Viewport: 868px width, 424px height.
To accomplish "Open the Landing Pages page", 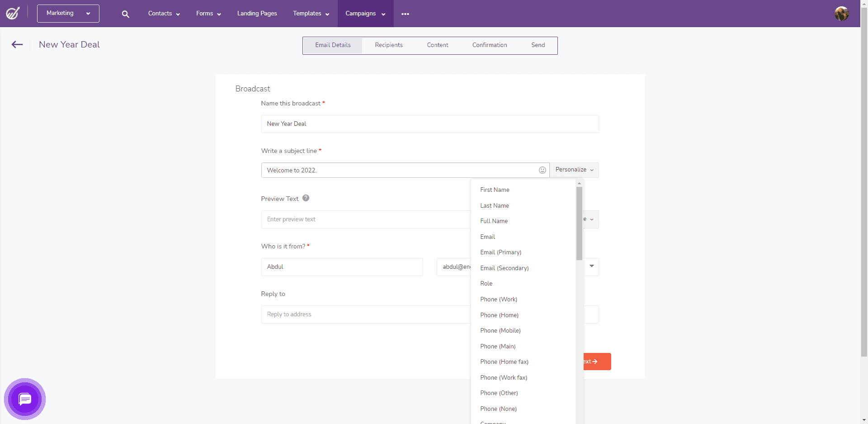I will coord(257,13).
